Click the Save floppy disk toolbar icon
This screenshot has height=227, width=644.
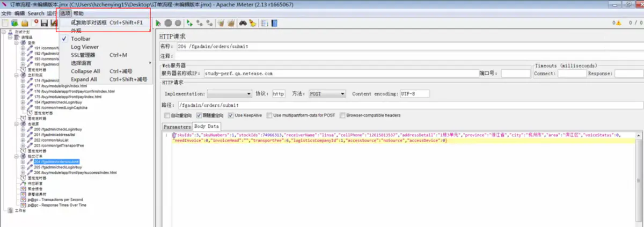pyautogui.click(x=45, y=23)
